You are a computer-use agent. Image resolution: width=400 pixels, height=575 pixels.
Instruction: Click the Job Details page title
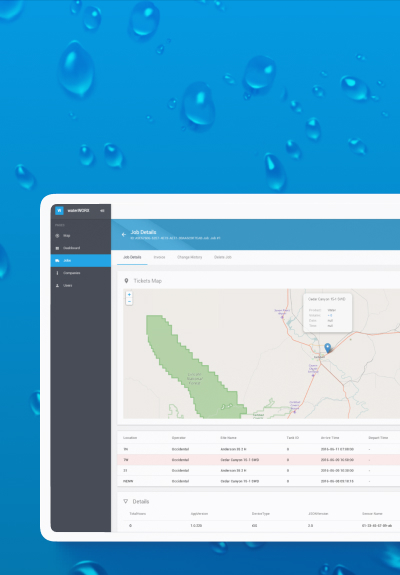[143, 232]
